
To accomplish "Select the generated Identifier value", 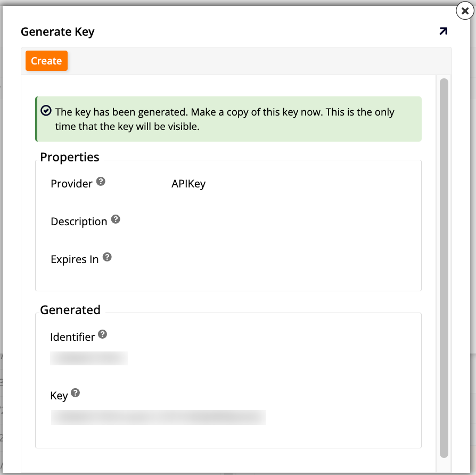I will click(x=89, y=358).
